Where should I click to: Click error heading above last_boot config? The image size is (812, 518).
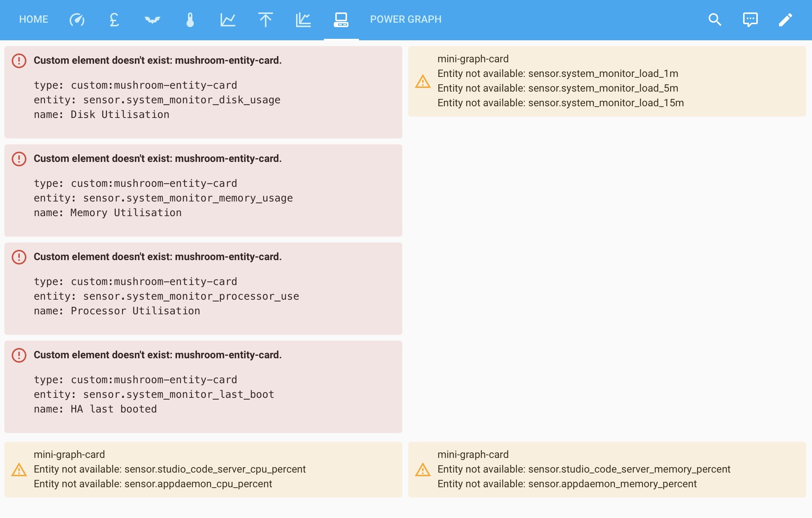[158, 355]
